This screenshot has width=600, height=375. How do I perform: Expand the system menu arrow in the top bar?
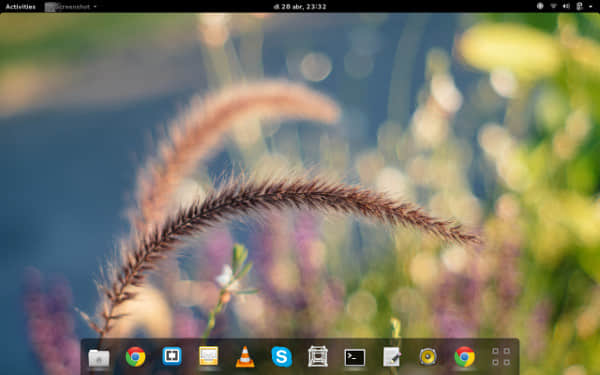pos(590,7)
